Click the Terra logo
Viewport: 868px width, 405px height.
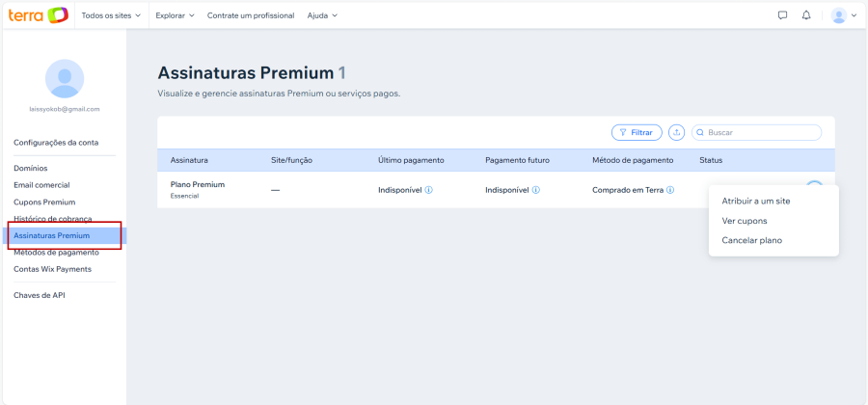coord(39,15)
